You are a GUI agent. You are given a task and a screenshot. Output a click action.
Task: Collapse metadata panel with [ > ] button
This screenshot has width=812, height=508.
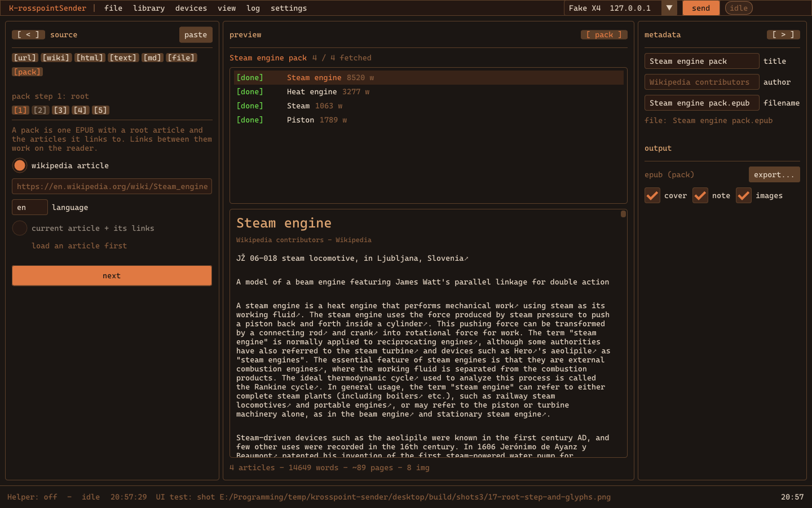point(783,34)
